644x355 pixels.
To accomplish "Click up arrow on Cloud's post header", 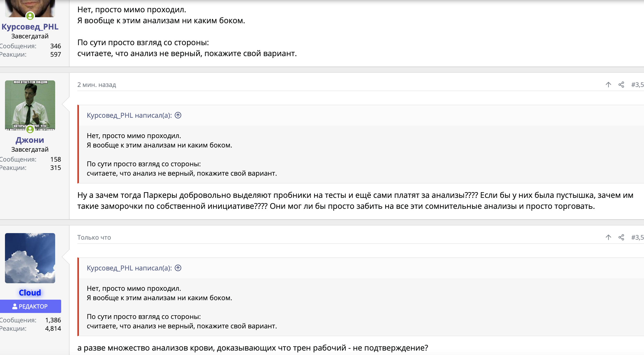I will (x=608, y=237).
